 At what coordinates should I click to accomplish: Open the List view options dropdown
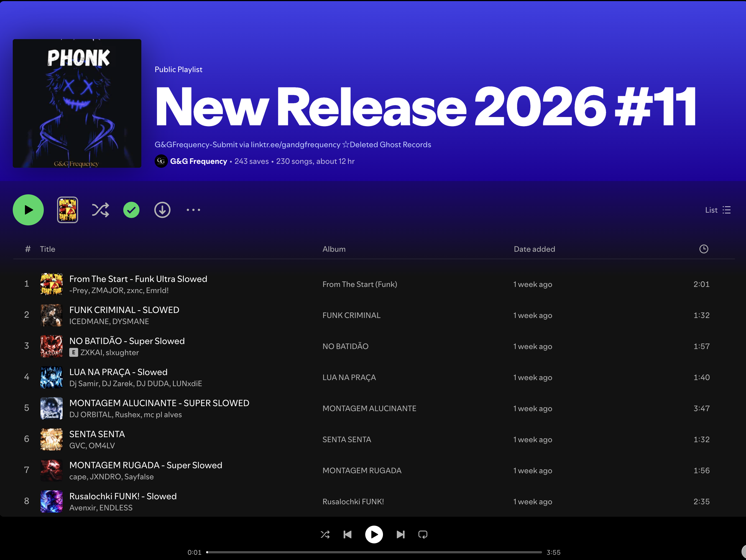coord(718,210)
